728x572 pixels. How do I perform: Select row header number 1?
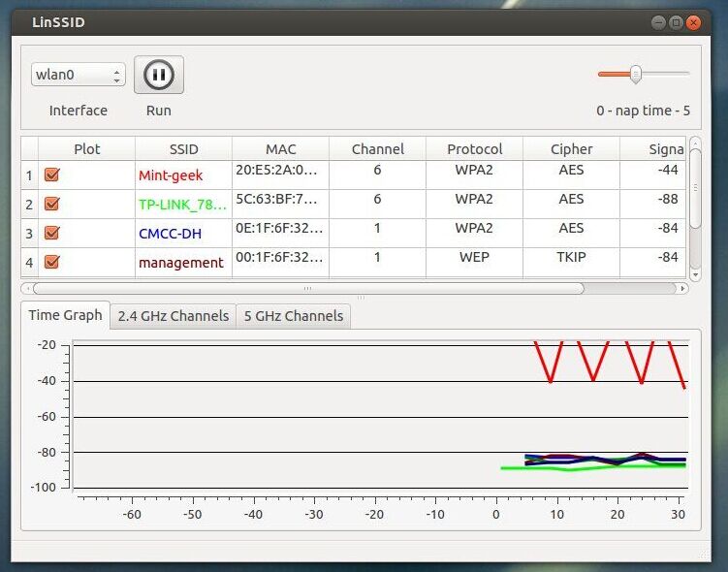(x=29, y=175)
